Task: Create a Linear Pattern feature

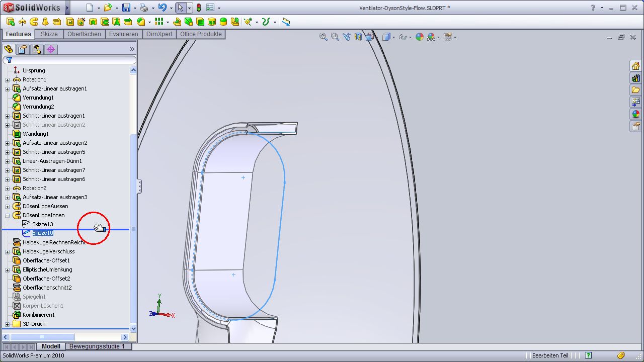Action: pyautogui.click(x=159, y=22)
